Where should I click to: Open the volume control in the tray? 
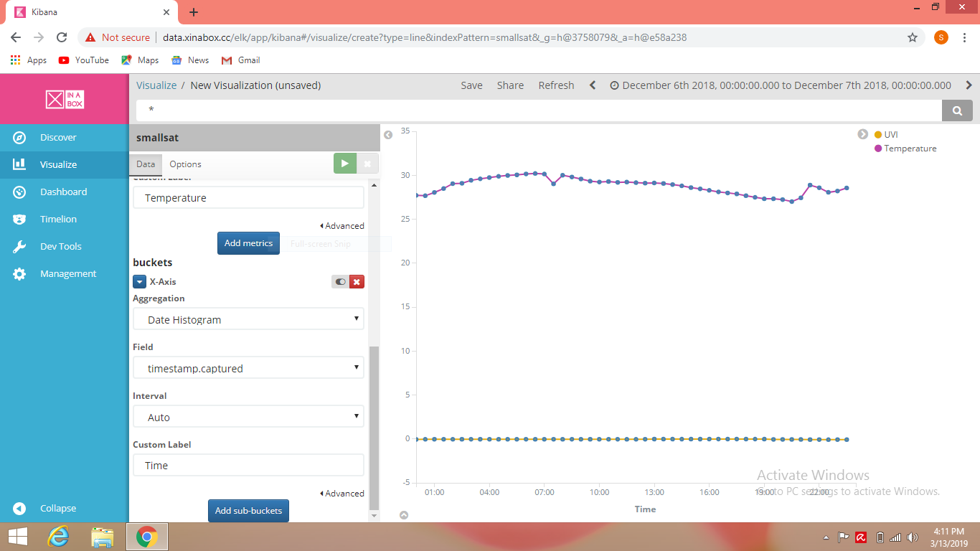tap(913, 537)
